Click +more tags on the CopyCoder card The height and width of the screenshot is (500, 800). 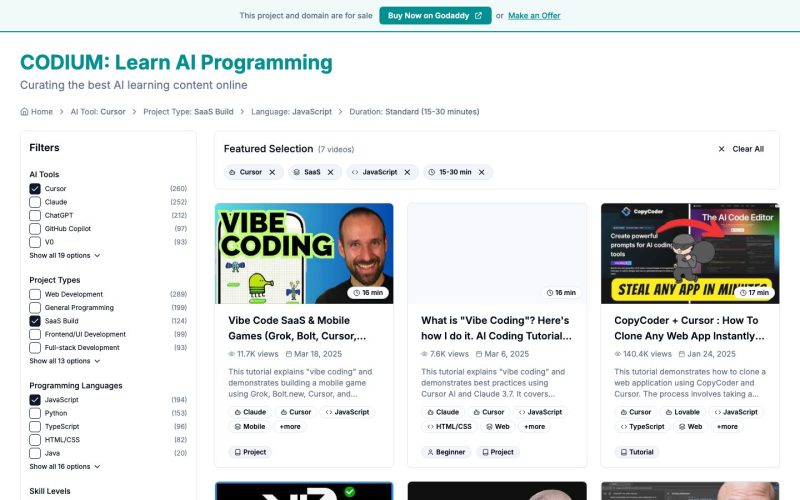tap(727, 427)
